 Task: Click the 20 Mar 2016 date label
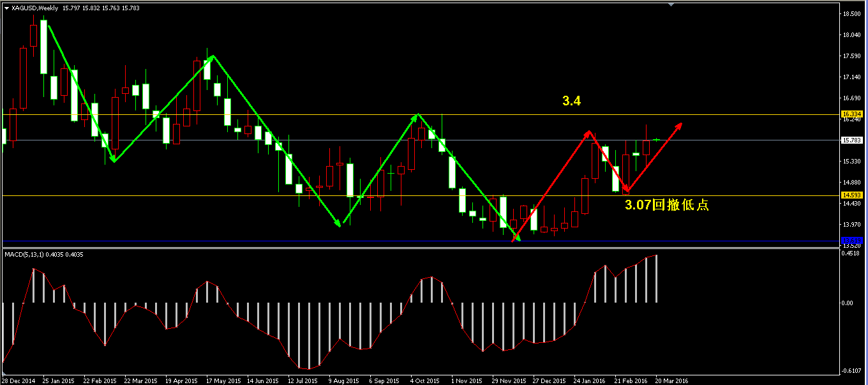click(x=671, y=381)
